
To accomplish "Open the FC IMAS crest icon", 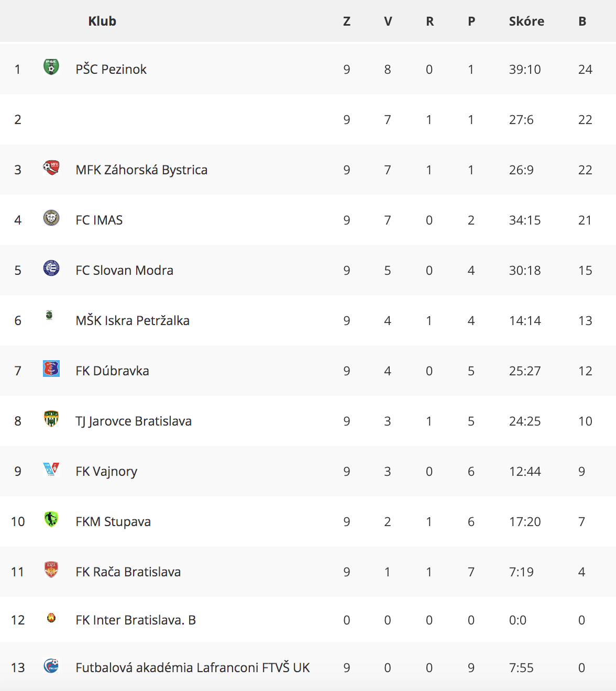I will (51, 218).
